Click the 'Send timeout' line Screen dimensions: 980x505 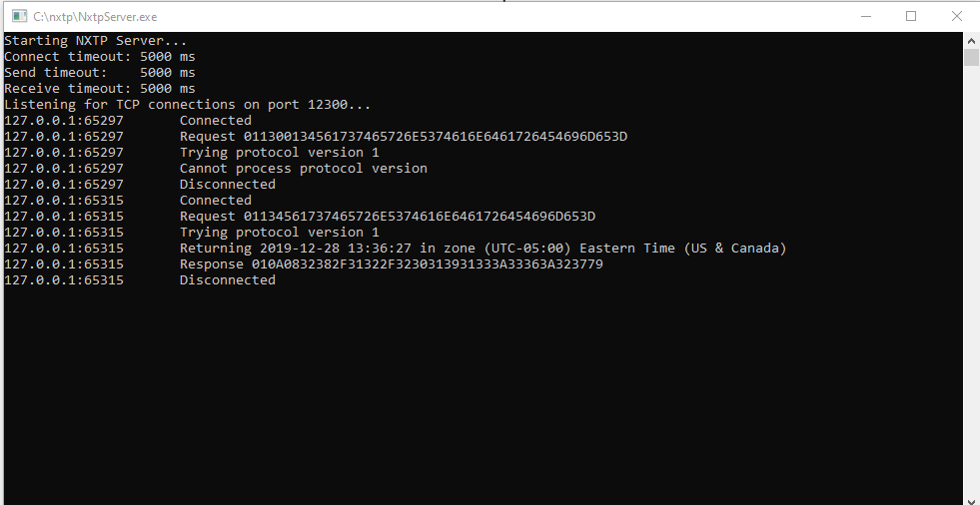coord(100,73)
